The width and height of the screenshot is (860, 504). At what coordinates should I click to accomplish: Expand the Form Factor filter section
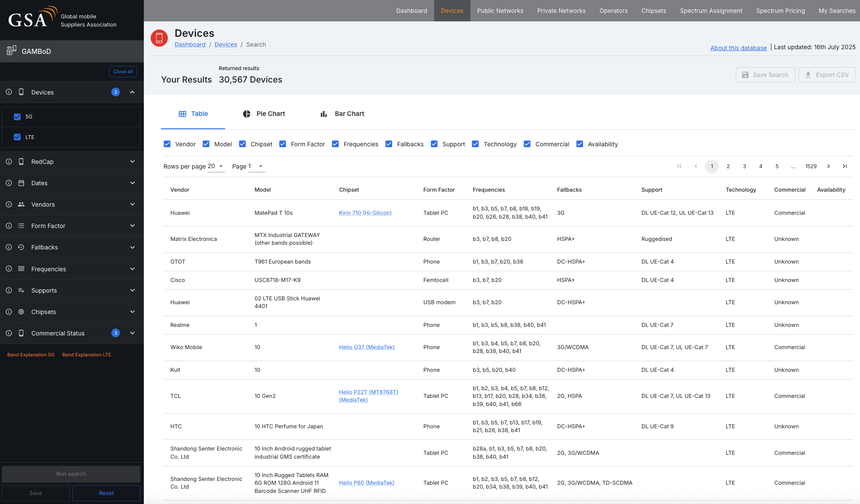[x=132, y=226]
